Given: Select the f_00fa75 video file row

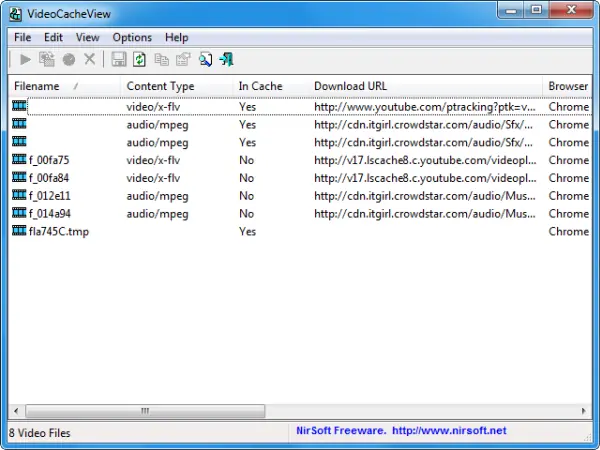Looking at the screenshot, I should point(49,160).
